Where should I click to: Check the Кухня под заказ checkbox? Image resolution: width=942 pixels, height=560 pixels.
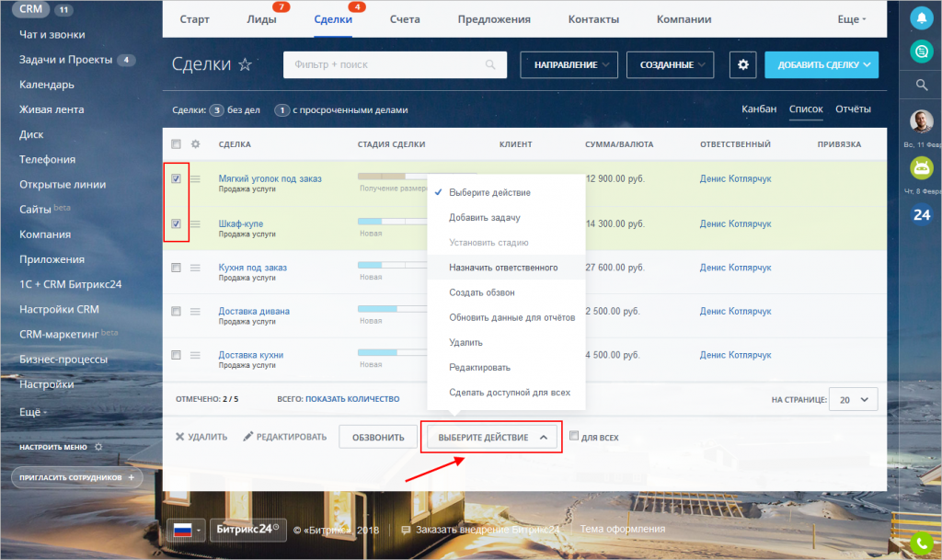pyautogui.click(x=176, y=268)
